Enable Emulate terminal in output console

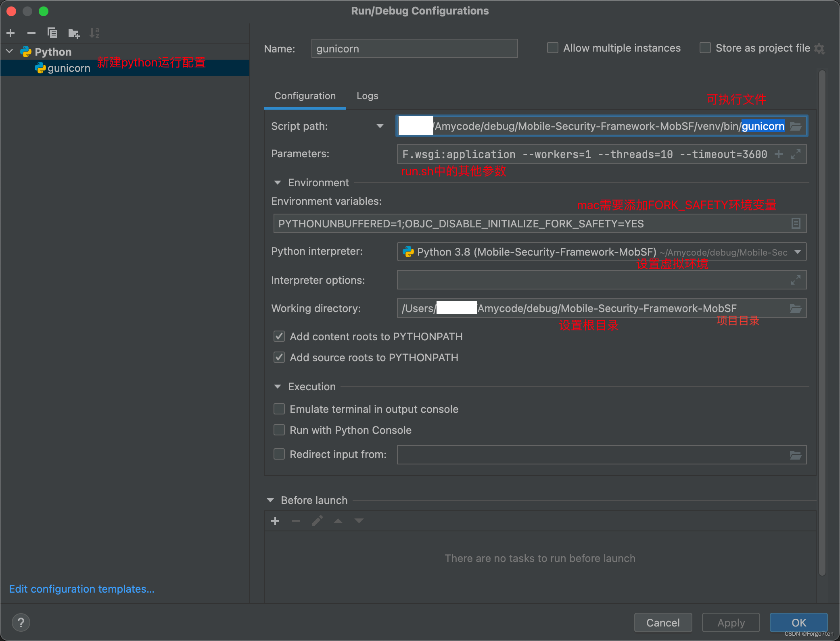tap(279, 409)
